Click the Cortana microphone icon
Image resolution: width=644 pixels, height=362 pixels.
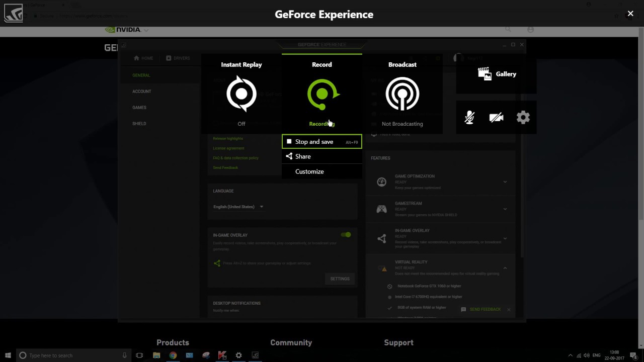tap(125, 355)
